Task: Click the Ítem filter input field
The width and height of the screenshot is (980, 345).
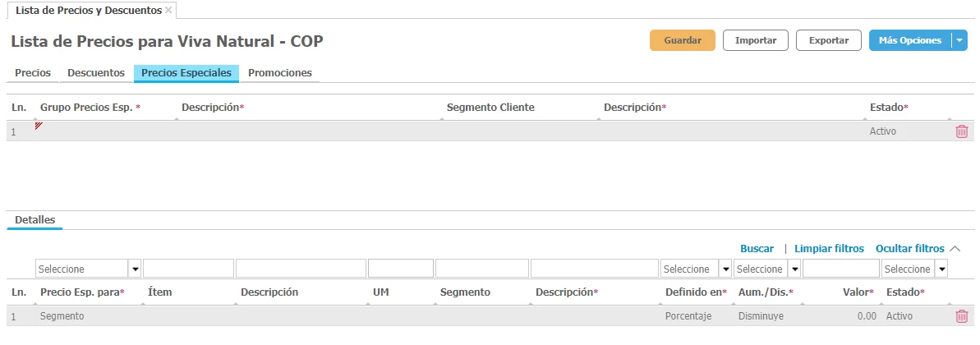Action: pos(188,269)
